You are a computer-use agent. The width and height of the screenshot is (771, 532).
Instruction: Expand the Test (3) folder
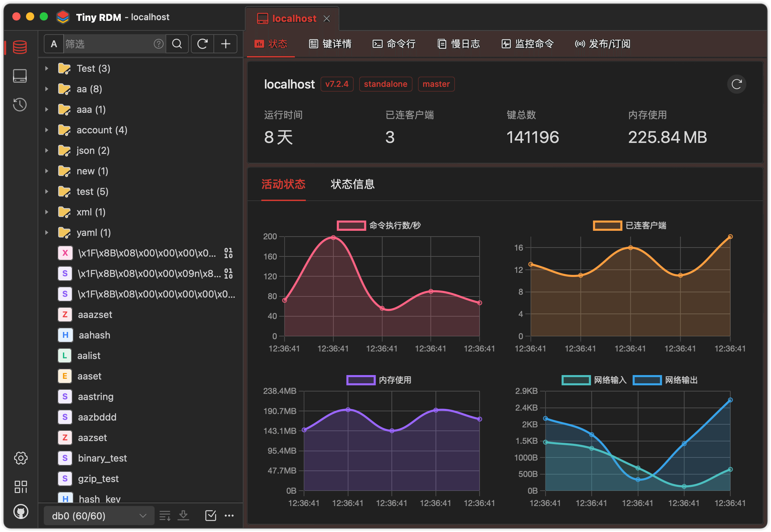47,68
